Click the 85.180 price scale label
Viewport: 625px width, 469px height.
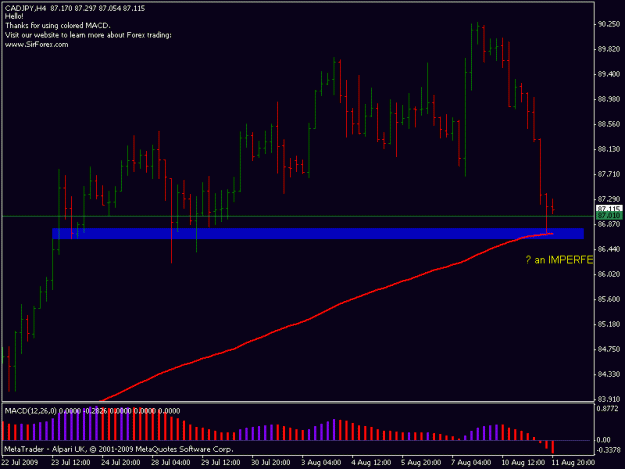(x=609, y=324)
